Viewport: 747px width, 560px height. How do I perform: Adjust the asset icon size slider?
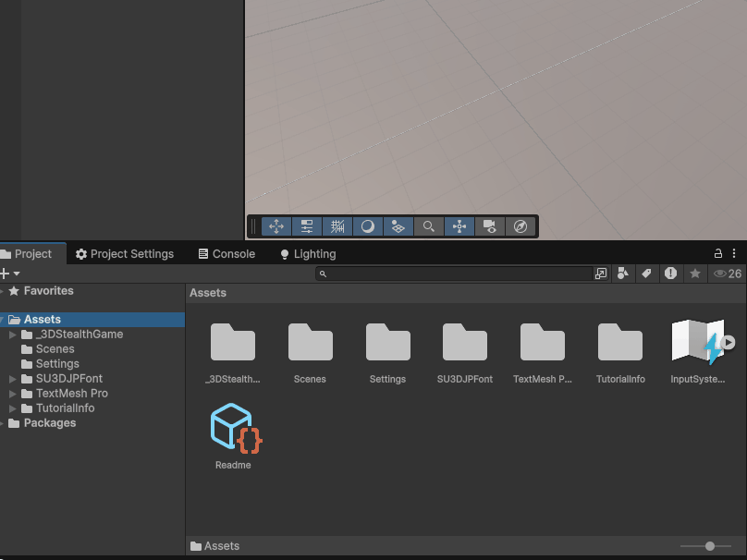point(710,546)
